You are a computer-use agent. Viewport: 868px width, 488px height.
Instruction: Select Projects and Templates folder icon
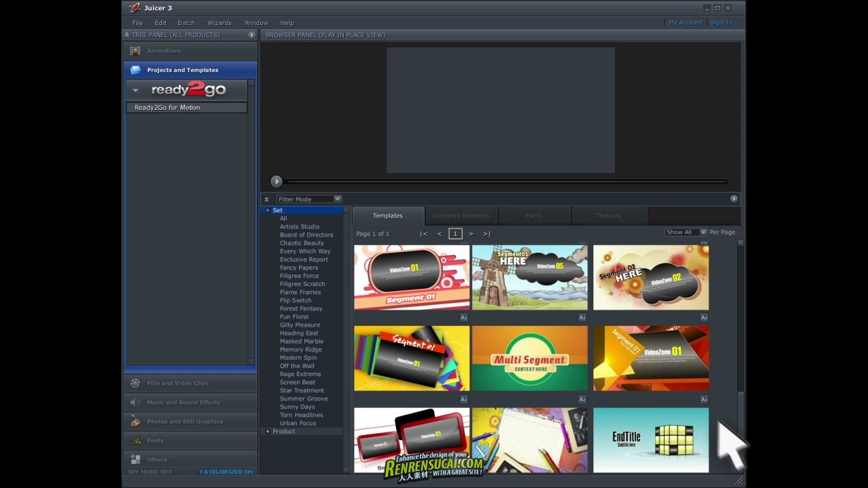click(x=135, y=70)
